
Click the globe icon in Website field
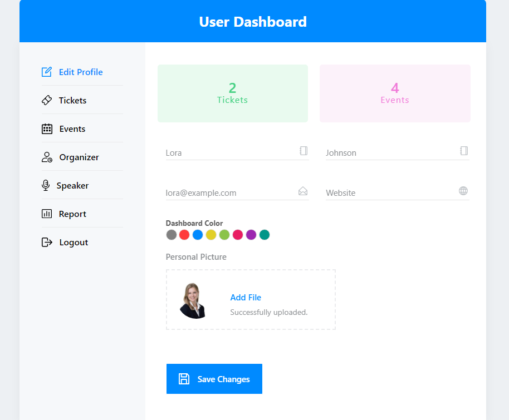click(463, 191)
